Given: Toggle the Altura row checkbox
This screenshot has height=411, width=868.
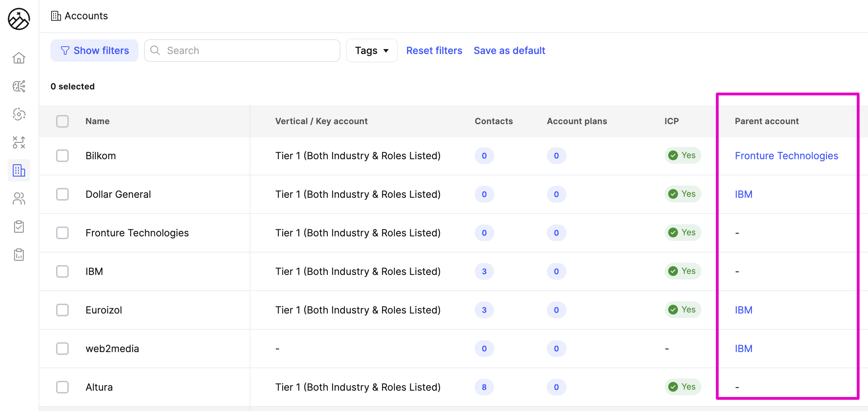Looking at the screenshot, I should pos(62,387).
